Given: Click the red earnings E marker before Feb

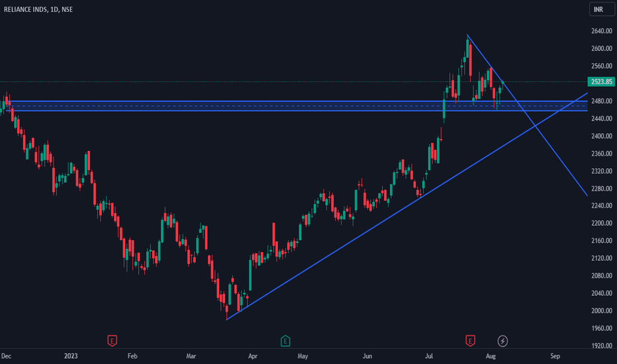Looking at the screenshot, I should 112,341.
